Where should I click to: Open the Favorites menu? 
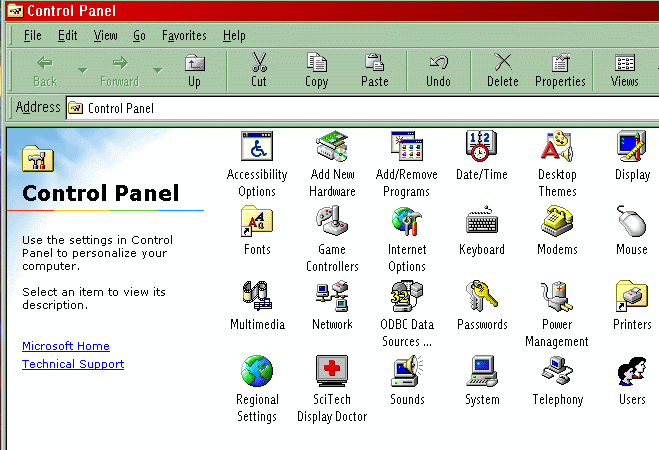[184, 35]
